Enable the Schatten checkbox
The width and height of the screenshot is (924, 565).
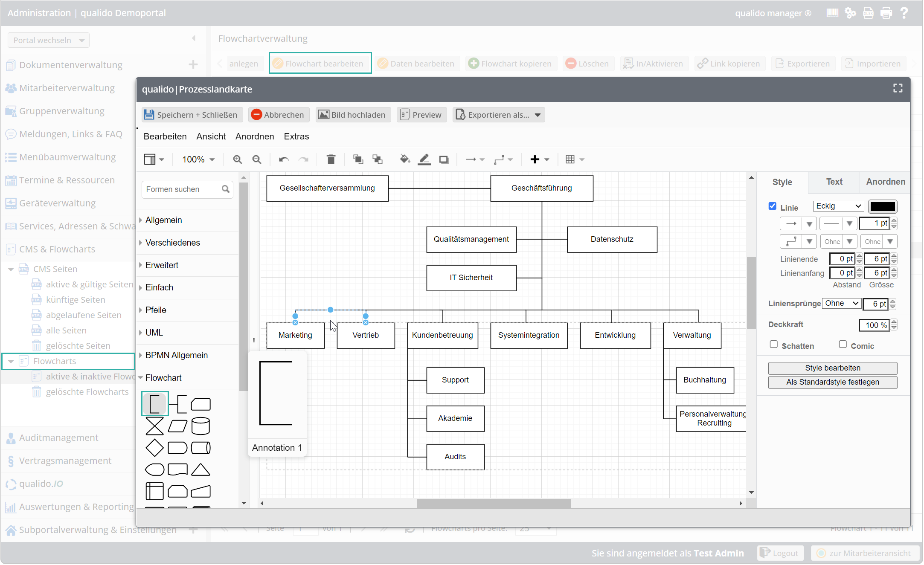774,345
